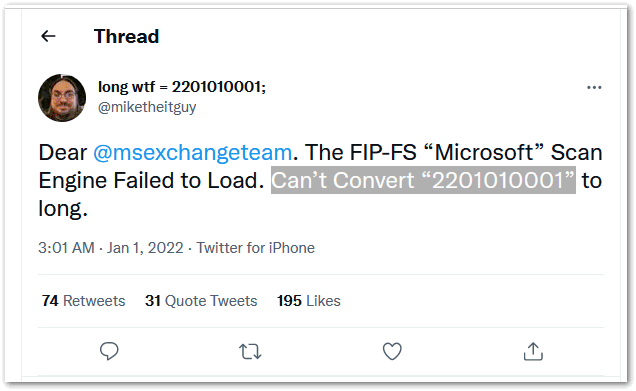Click the Jan 1, 2022 date
636x391 pixels.
pos(145,248)
